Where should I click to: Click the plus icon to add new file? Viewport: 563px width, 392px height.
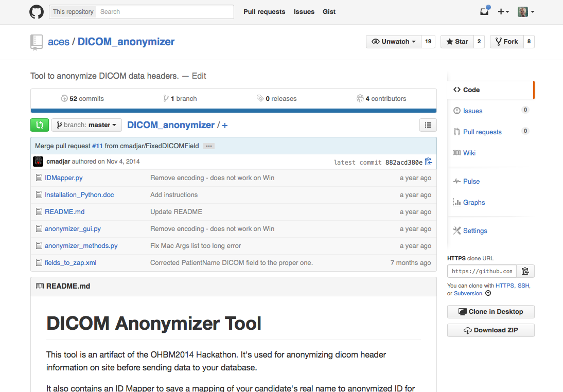(x=225, y=126)
